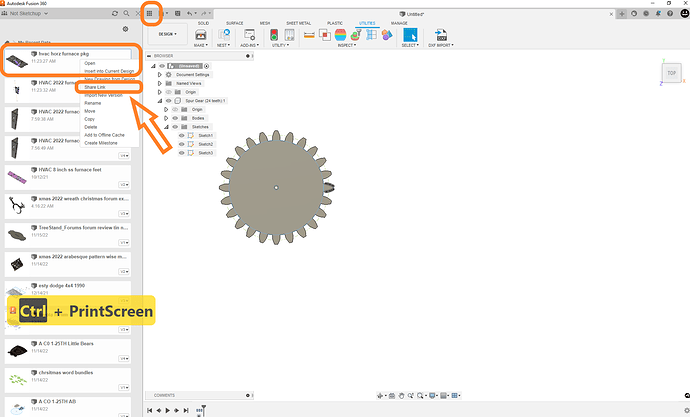
Task: Switch to the SHEET METAL tab
Action: pos(298,22)
